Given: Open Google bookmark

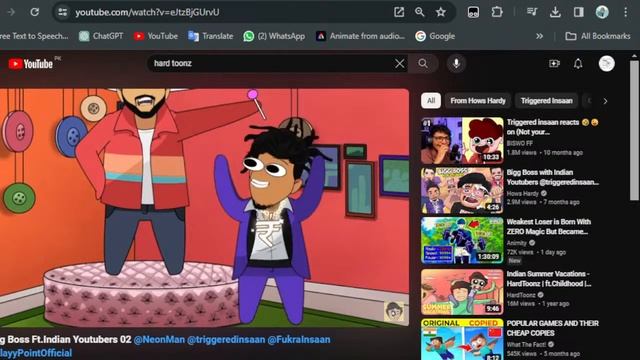Looking at the screenshot, I should [435, 36].
